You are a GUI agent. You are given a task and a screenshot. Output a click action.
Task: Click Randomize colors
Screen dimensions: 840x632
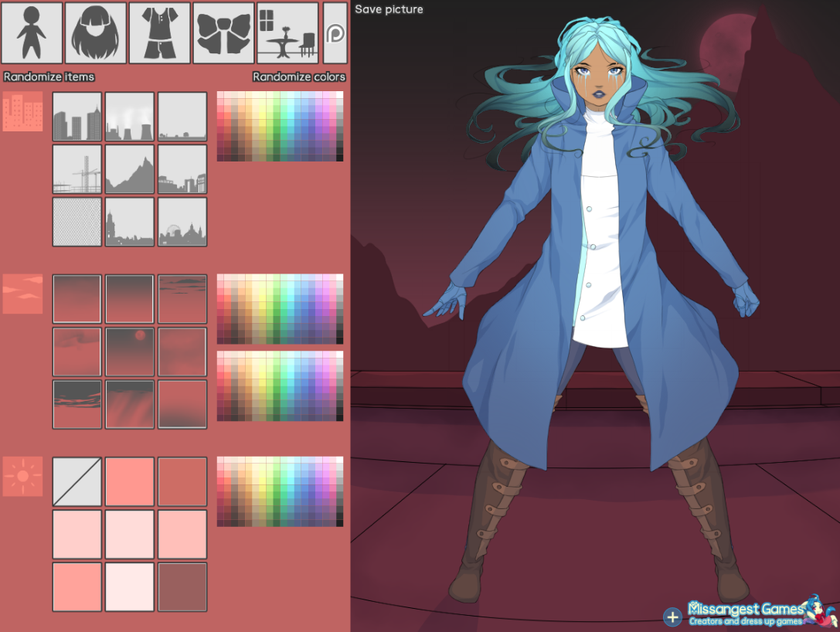coord(299,76)
